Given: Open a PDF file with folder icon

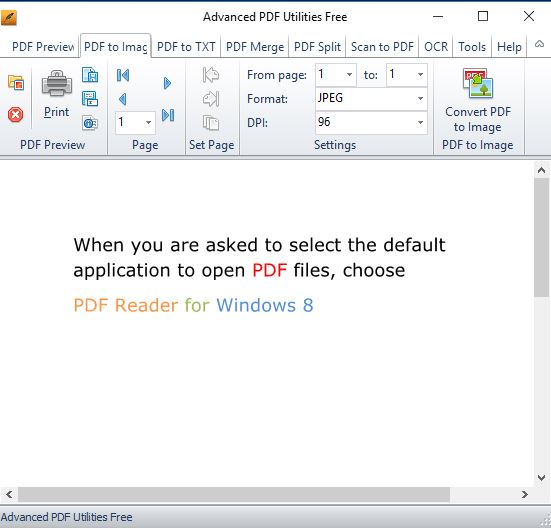Looking at the screenshot, I should tap(16, 83).
